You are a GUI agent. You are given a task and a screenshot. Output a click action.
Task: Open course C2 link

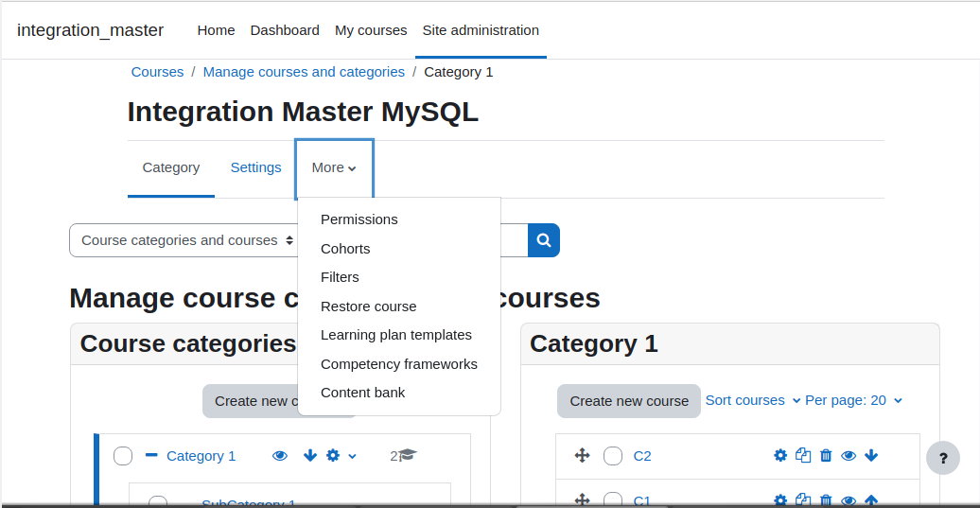coord(642,456)
